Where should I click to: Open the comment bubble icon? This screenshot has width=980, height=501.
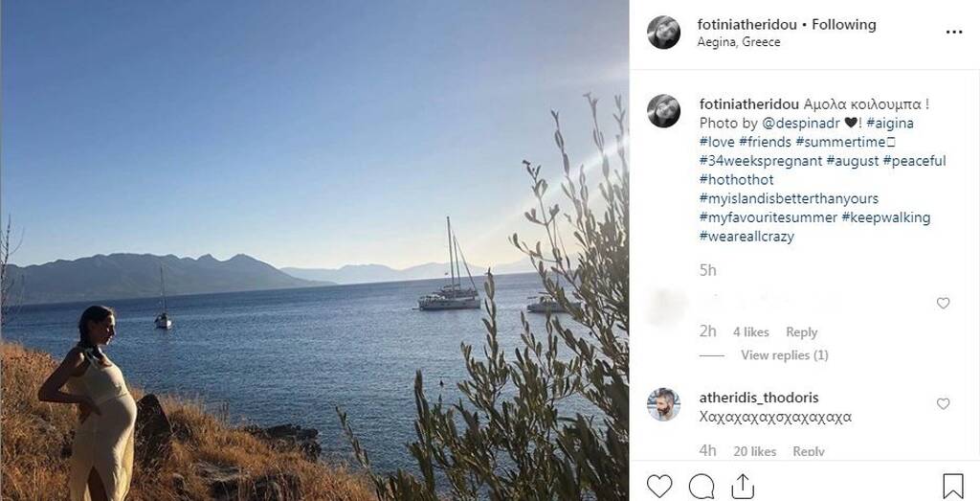[x=702, y=486]
